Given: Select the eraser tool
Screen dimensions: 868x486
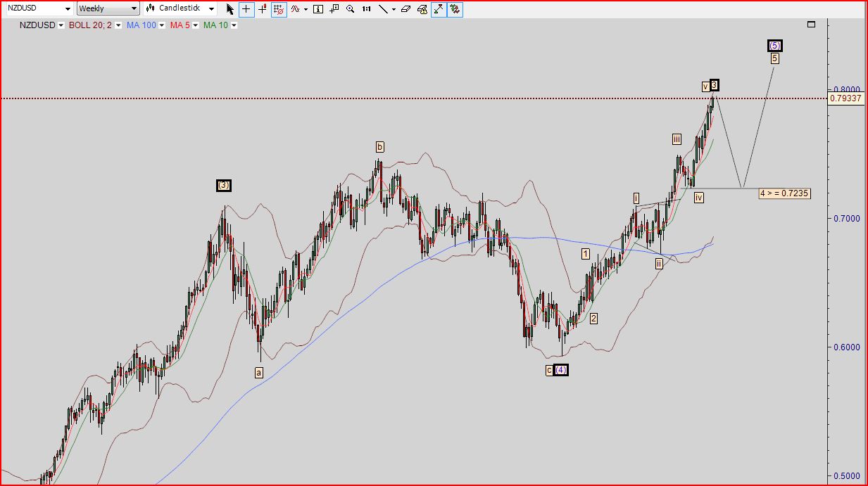Looking at the screenshot, I should (406, 9).
